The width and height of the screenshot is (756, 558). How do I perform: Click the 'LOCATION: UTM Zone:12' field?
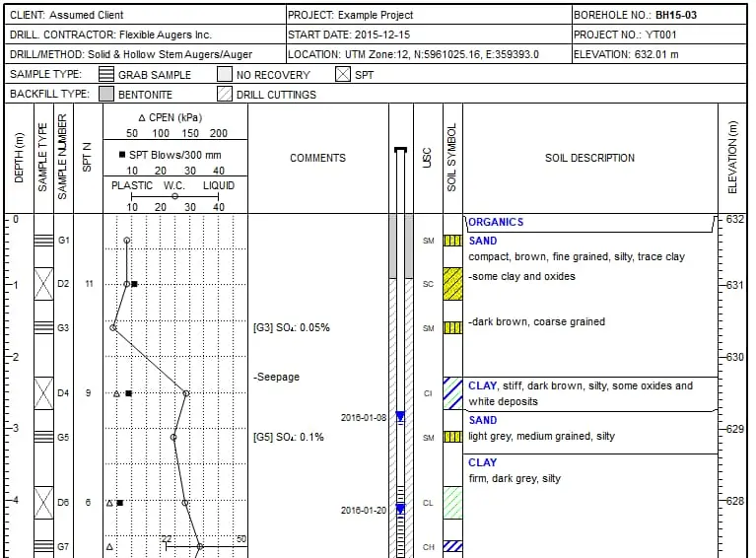[x=429, y=54]
